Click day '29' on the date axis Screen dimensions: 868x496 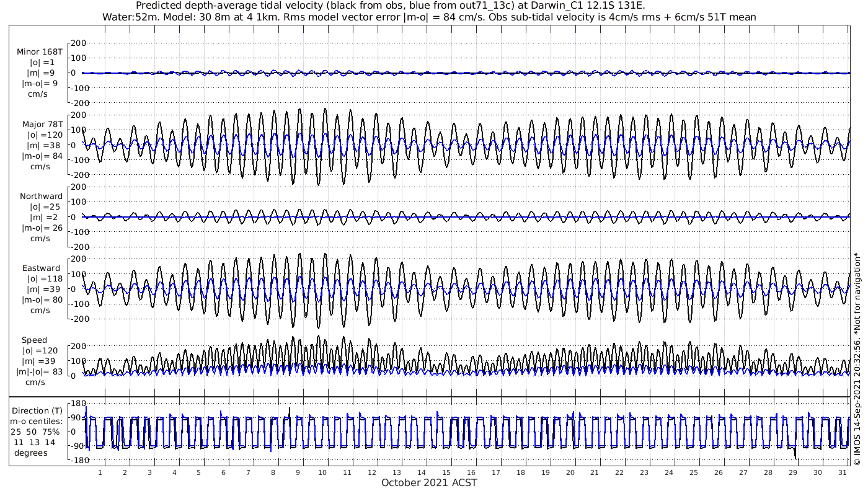[792, 472]
